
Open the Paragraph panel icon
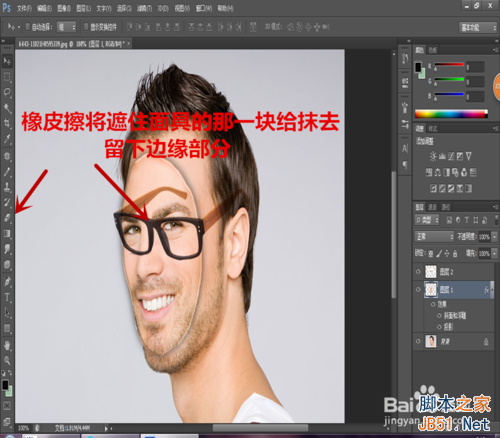(x=405, y=165)
